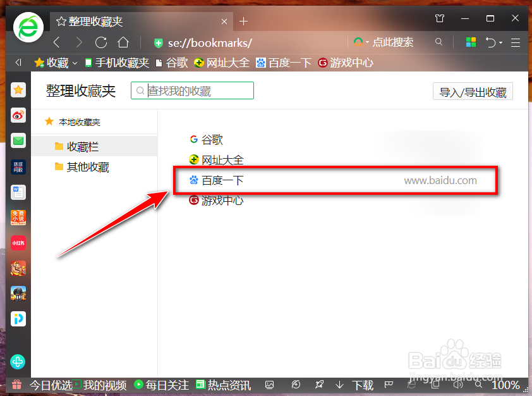Click the www.baidu.com URL text
The width and height of the screenshot is (532, 396).
(x=440, y=180)
